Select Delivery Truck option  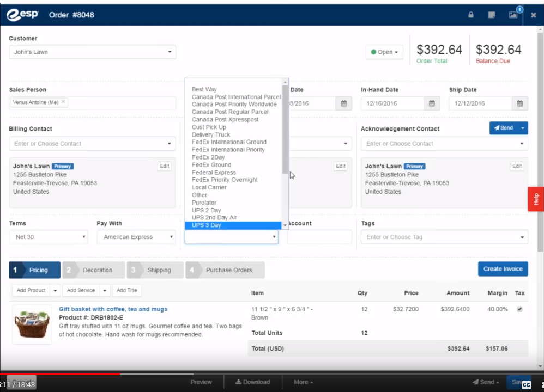tap(211, 135)
